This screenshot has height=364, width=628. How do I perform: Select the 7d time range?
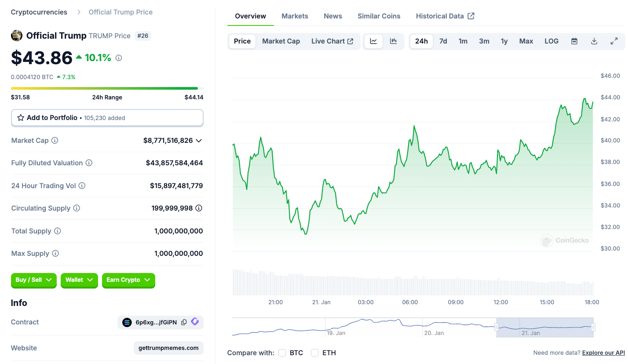[443, 41]
